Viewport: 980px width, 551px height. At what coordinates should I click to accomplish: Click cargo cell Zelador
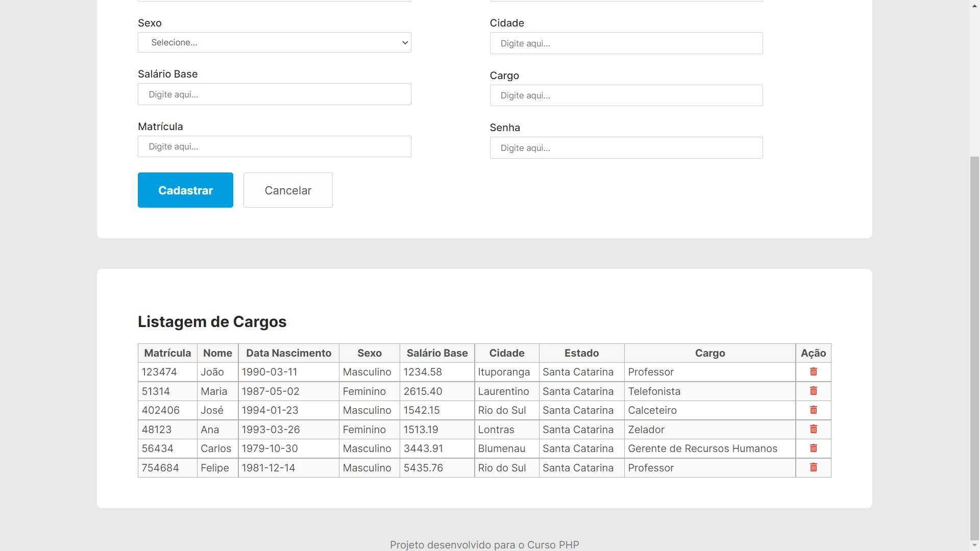pos(710,430)
